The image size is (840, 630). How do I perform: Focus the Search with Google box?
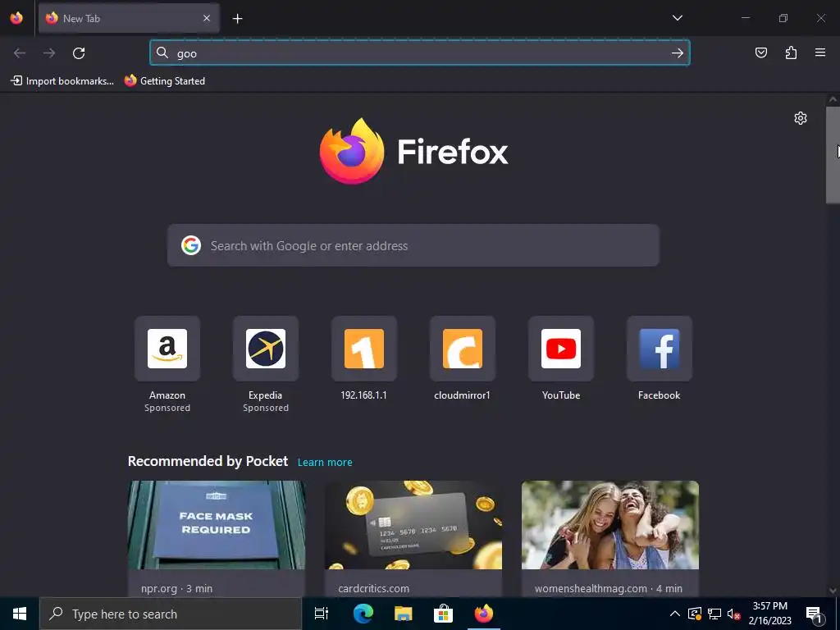413,246
